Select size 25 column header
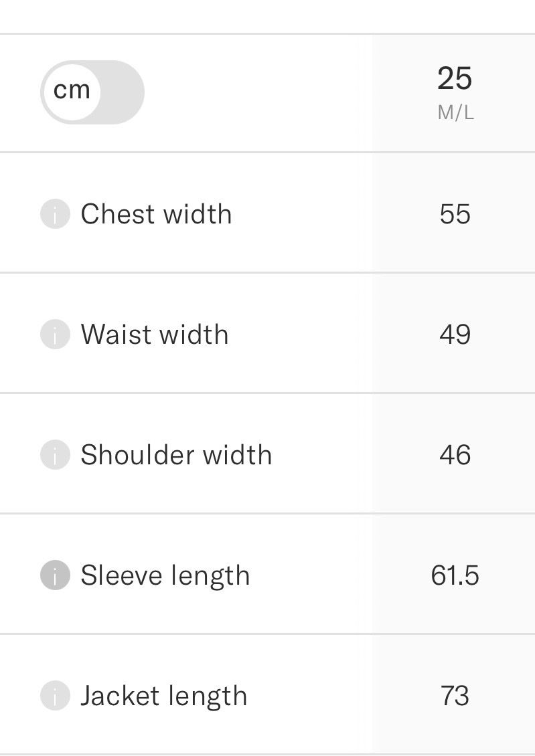Viewport: 535px width, 756px height. (x=455, y=78)
